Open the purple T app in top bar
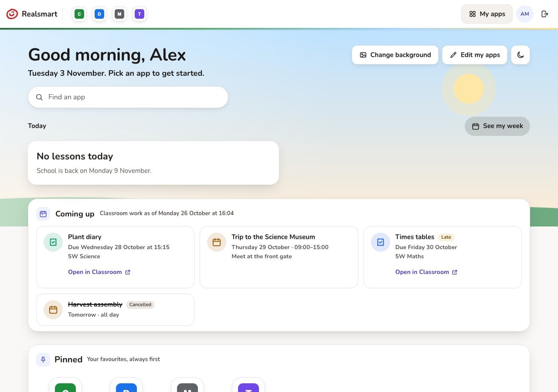 (139, 14)
